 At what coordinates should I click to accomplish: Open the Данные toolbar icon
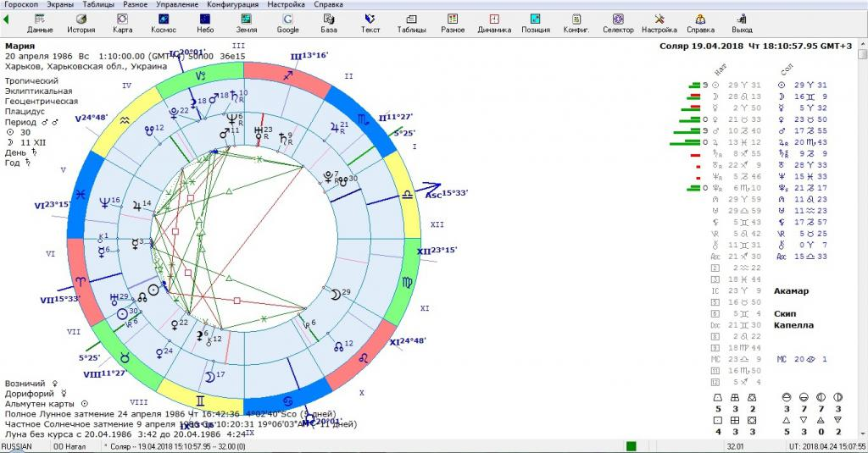point(40,23)
